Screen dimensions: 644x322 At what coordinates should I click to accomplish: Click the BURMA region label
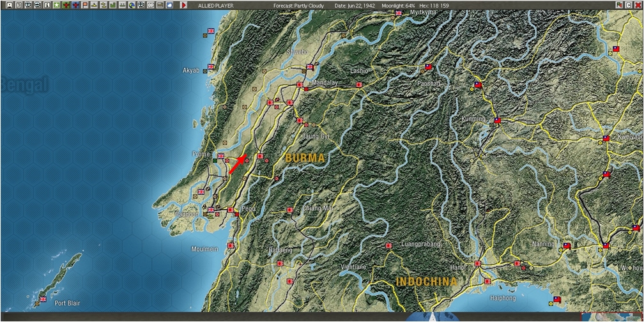[305, 158]
